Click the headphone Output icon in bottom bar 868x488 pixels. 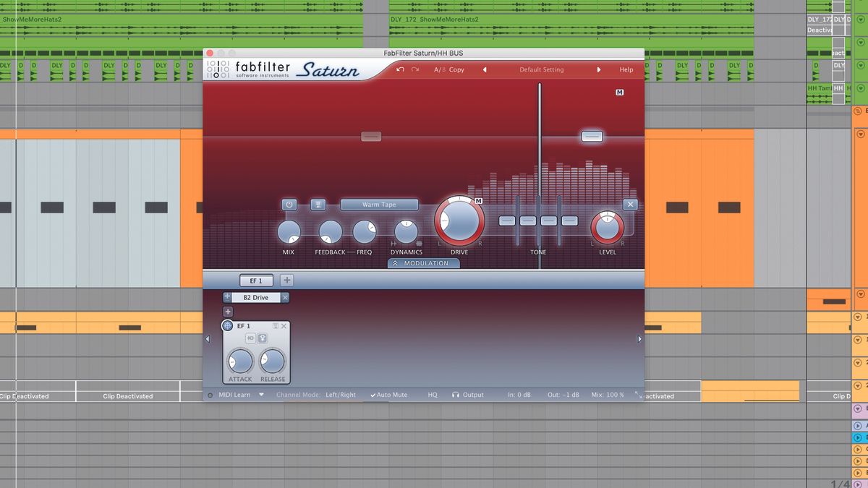[456, 395]
